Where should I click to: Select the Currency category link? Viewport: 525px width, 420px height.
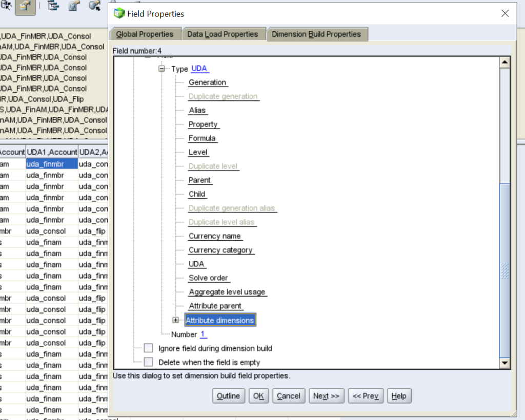[x=221, y=250]
